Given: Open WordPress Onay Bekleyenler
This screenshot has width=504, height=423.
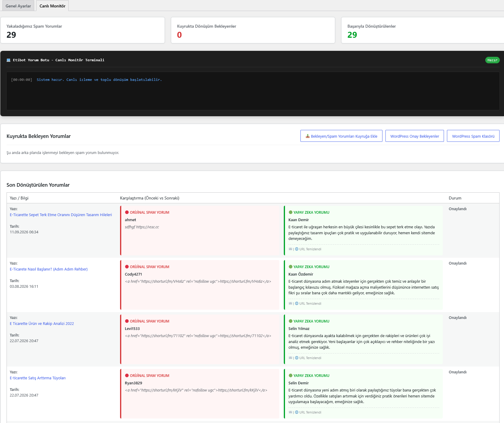Looking at the screenshot, I should tap(415, 136).
